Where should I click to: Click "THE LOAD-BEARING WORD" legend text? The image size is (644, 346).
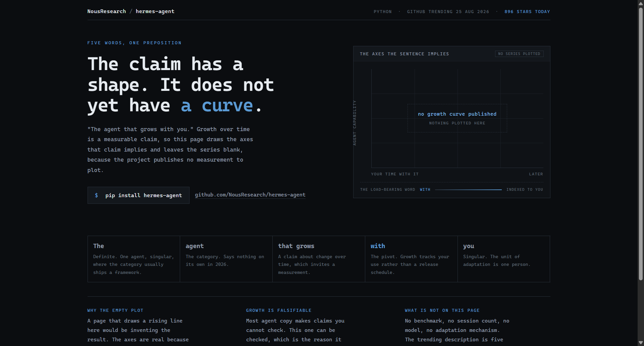[x=388, y=190]
